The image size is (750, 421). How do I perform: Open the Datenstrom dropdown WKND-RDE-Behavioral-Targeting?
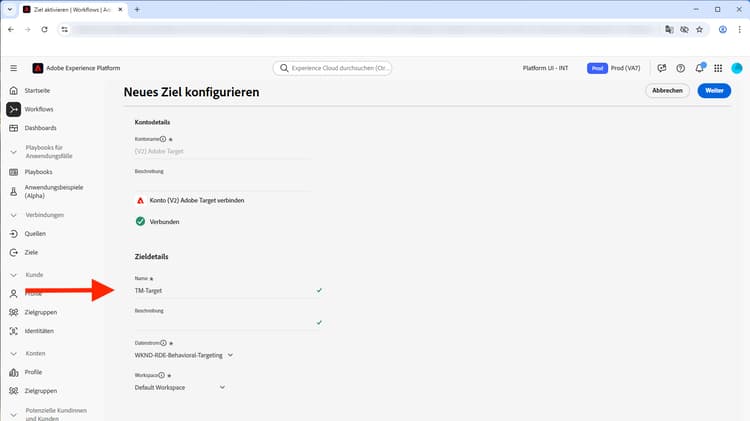[x=184, y=355]
